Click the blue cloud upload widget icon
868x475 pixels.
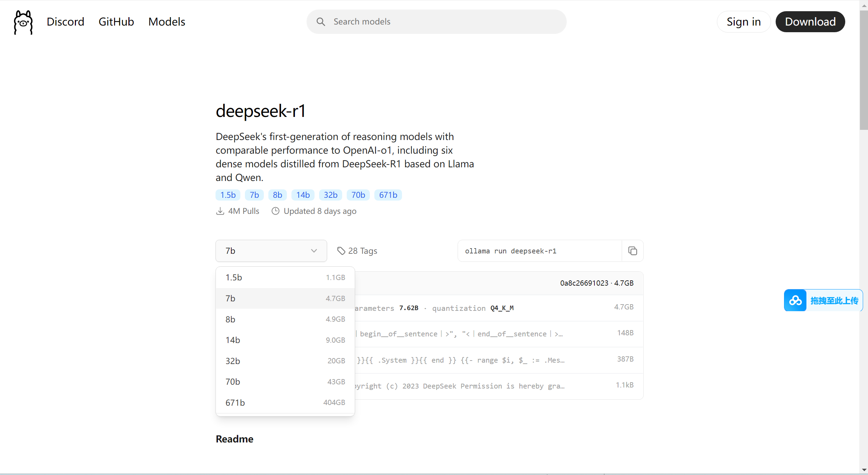[x=795, y=300]
